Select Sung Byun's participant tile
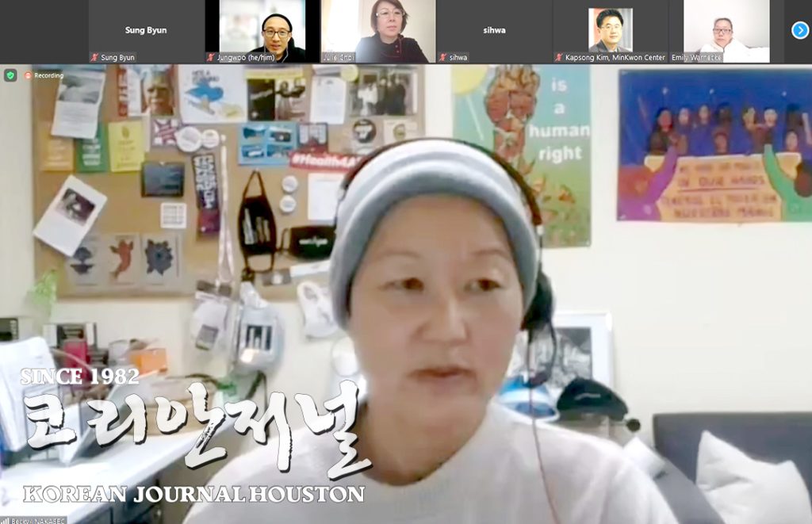812x524 pixels. pyautogui.click(x=146, y=31)
